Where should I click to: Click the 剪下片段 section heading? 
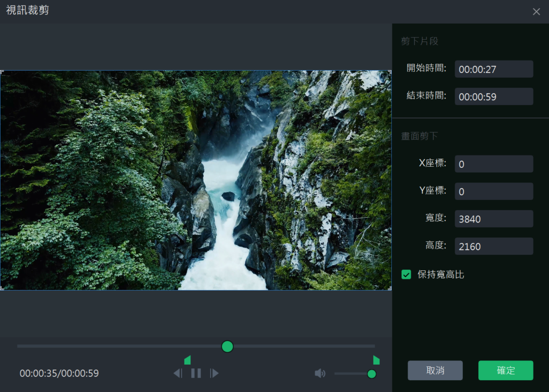(x=419, y=41)
